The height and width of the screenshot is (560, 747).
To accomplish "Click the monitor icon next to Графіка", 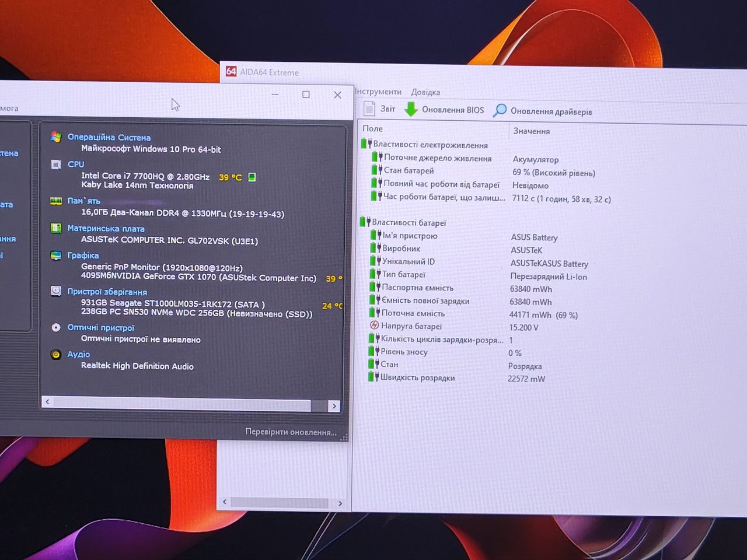I will pyautogui.click(x=56, y=256).
